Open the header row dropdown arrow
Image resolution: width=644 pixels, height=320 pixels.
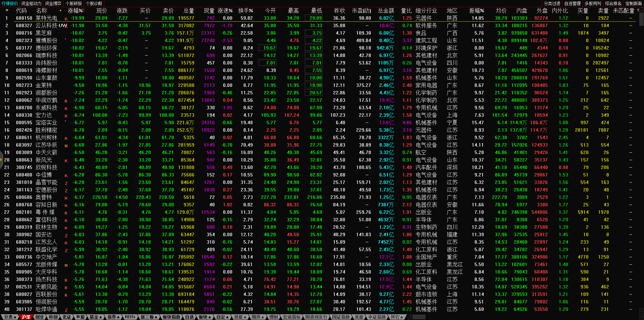click(7, 11)
